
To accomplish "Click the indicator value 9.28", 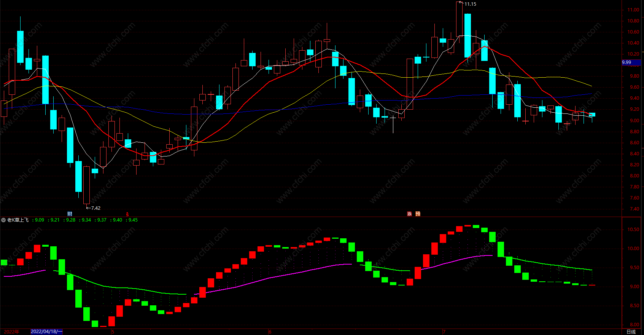I will 71,220.
